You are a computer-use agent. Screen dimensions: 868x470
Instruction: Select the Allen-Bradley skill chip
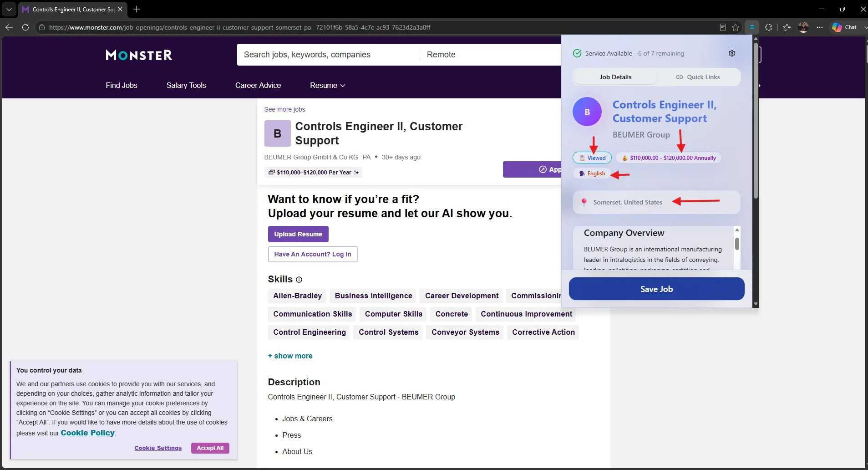pyautogui.click(x=298, y=296)
